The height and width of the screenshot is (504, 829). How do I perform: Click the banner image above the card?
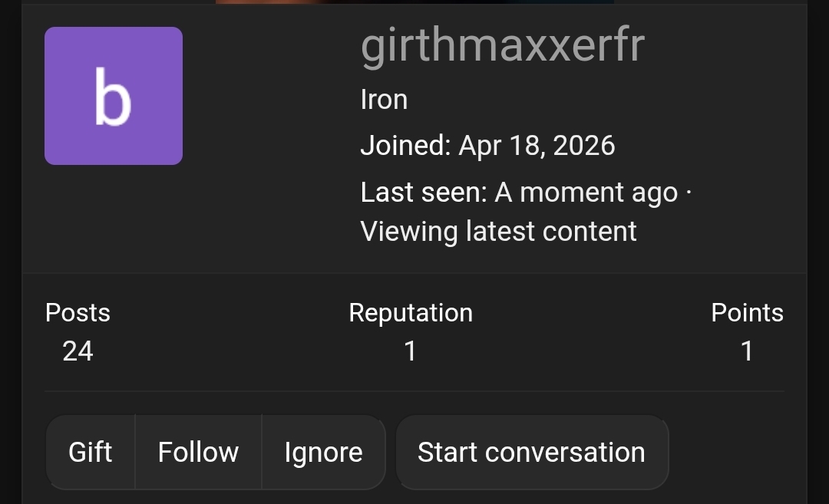pos(414,5)
